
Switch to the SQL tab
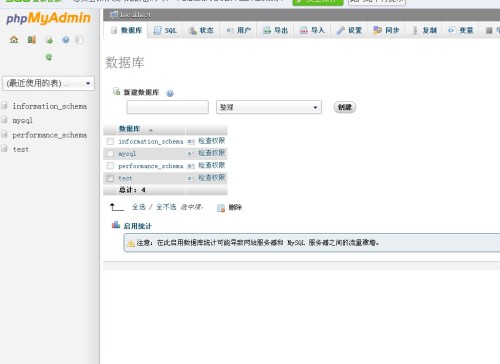(165, 31)
